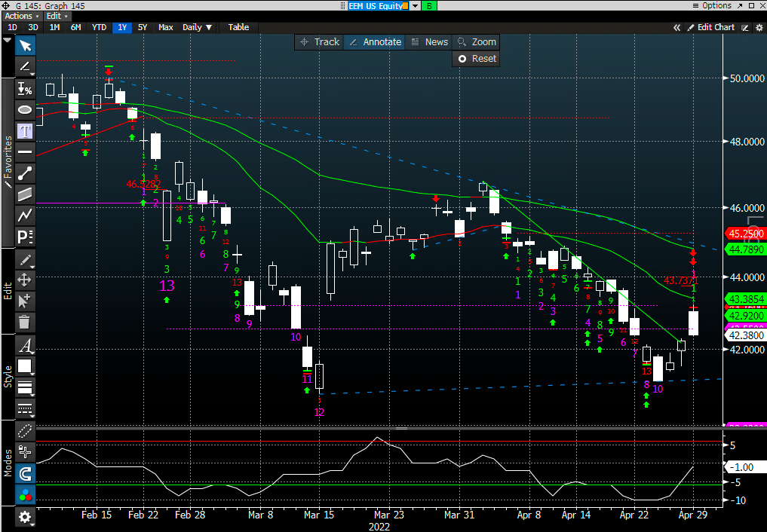This screenshot has width=767, height=532.
Task: Pick the parallel channel tool
Action: pyautogui.click(x=25, y=194)
